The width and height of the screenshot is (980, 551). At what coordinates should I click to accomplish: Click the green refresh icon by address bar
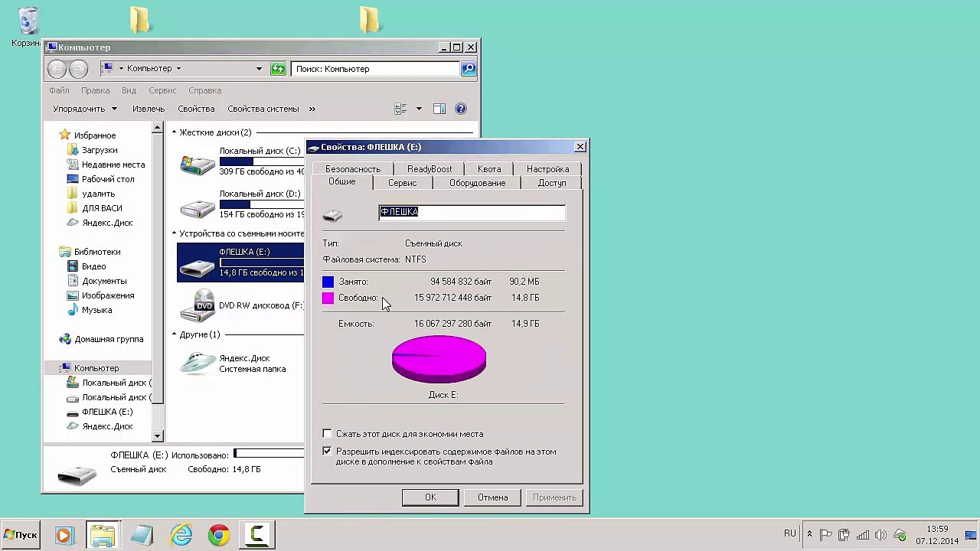tap(278, 69)
